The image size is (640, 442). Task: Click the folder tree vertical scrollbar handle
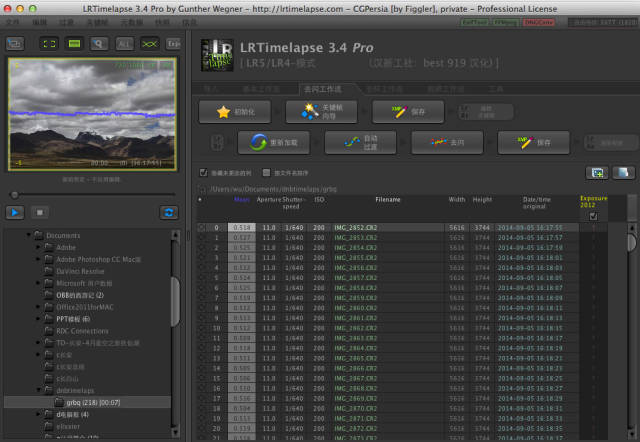175,301
